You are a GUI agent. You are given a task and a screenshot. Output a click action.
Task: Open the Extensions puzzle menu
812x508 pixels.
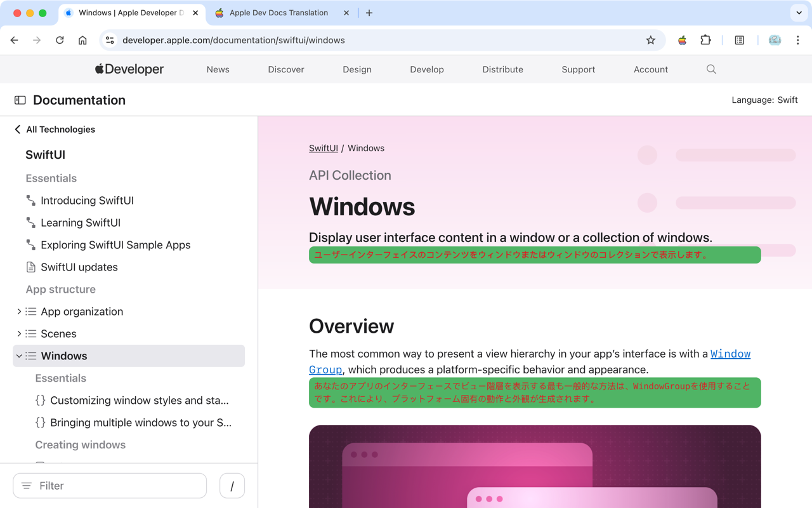[705, 40]
